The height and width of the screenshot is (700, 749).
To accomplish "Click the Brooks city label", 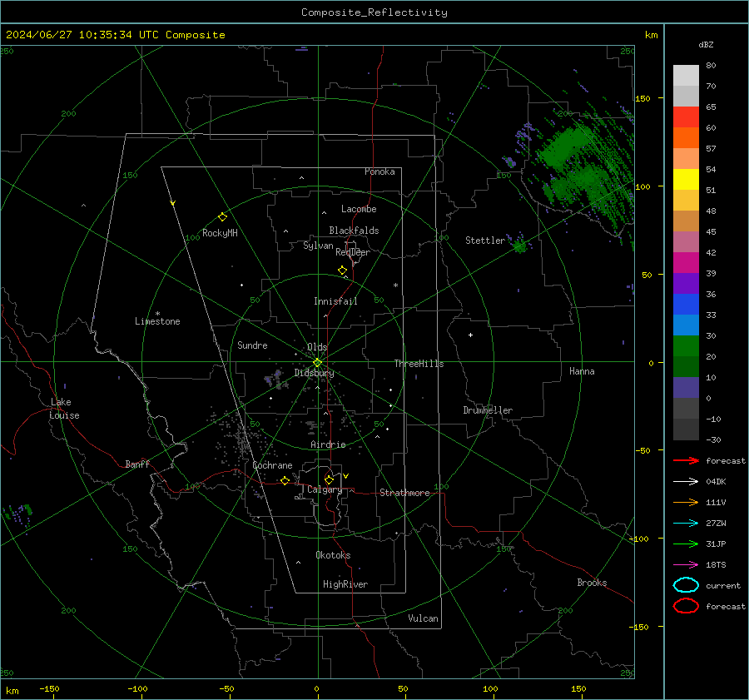I will [592, 583].
